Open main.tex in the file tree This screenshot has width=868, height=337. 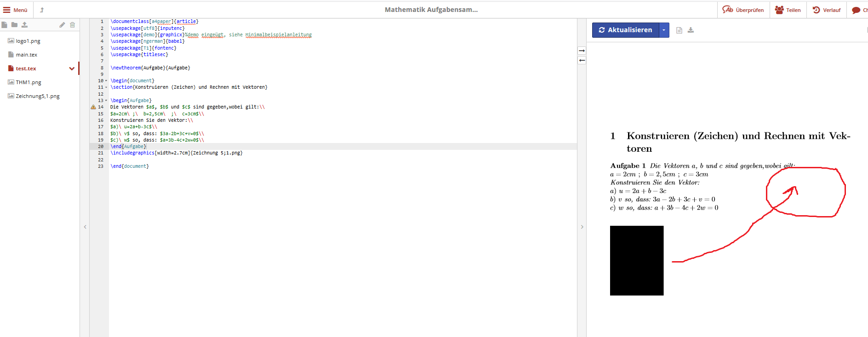pos(26,55)
